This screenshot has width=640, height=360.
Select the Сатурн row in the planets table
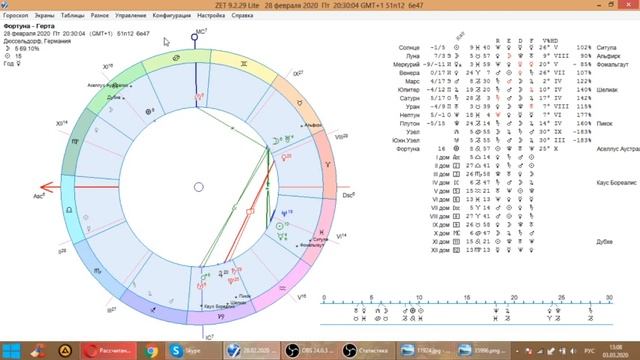pos(495,98)
